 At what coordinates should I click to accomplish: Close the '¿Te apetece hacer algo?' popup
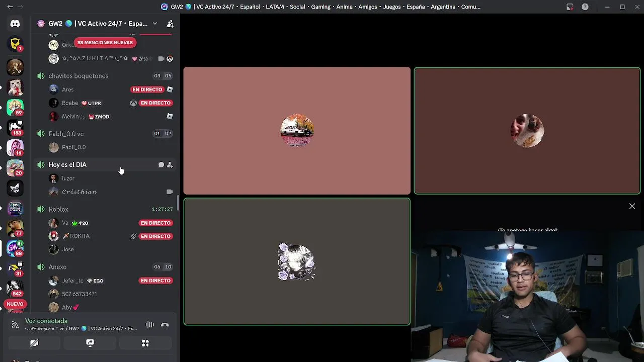(x=632, y=206)
